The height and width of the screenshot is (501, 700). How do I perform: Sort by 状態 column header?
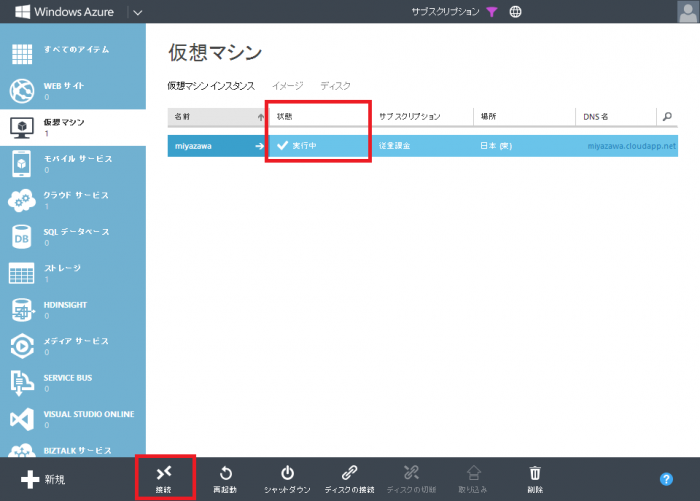[320, 117]
